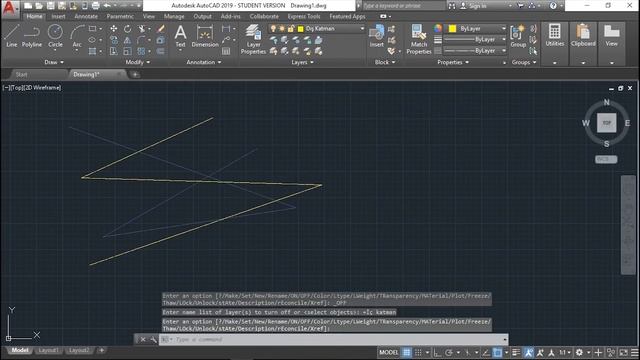
Task: Select the Line drawing tool
Action: [x=11, y=36]
